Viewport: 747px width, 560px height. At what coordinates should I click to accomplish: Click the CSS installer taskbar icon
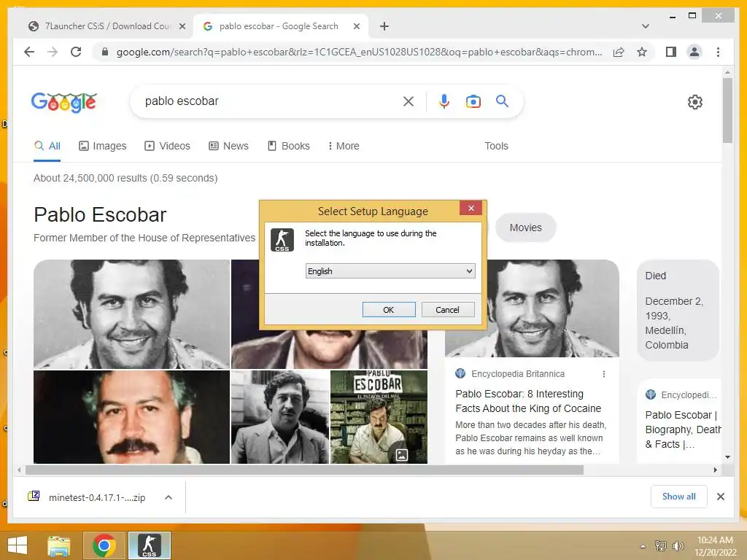[x=149, y=545]
